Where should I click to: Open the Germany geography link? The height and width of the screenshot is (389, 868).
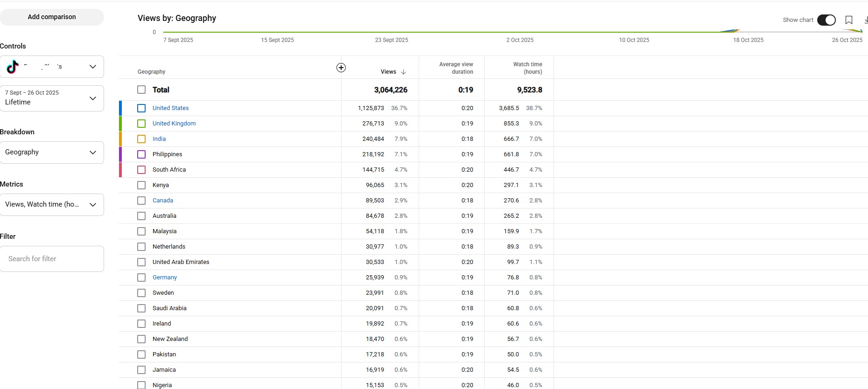click(164, 278)
